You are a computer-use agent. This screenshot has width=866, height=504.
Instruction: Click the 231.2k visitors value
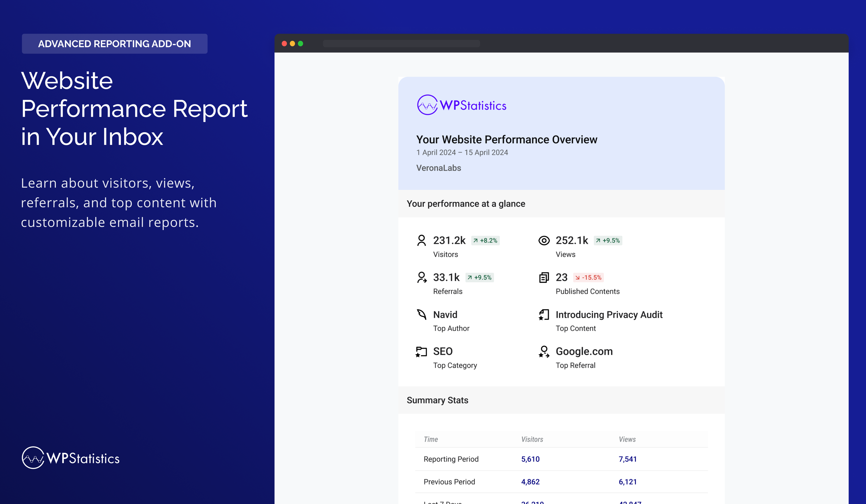point(449,240)
